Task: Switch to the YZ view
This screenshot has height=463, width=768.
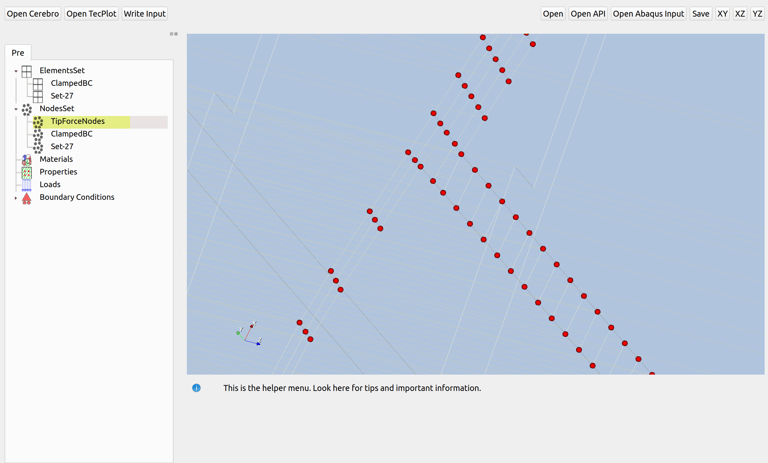Action: click(x=757, y=14)
